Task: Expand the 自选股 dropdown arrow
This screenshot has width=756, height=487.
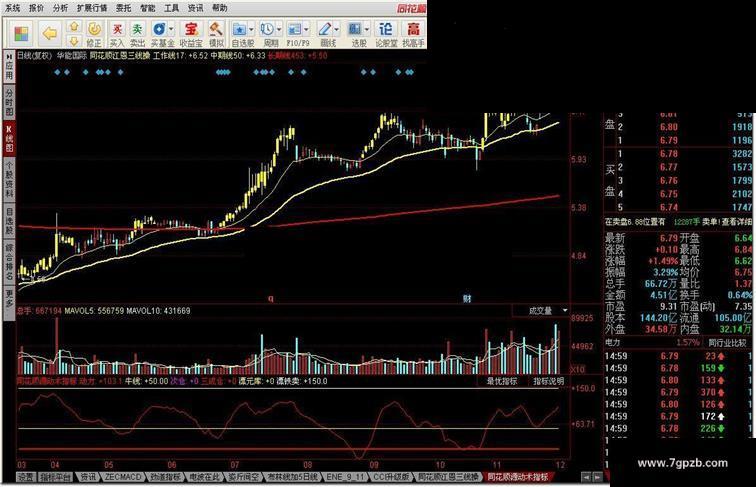Action: click(x=251, y=30)
